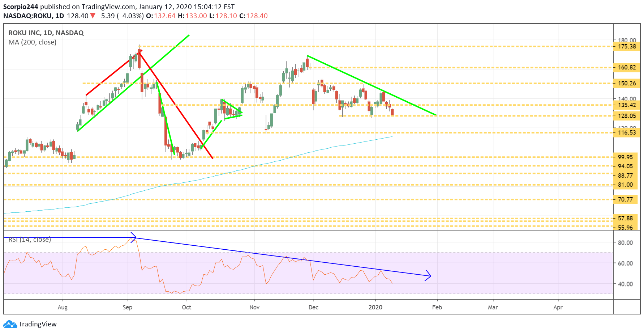Select the 70.77 price level label
Screen dimensions: 644x334
point(625,199)
